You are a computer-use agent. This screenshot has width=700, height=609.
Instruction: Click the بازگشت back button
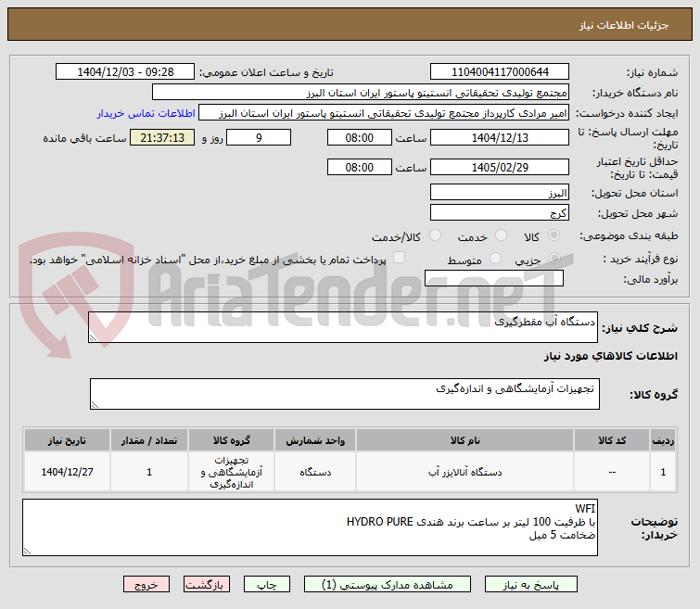tap(206, 585)
